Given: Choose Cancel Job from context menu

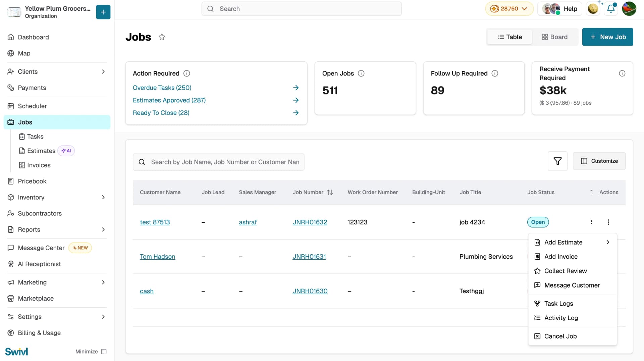Looking at the screenshot, I should pyautogui.click(x=572, y=336).
